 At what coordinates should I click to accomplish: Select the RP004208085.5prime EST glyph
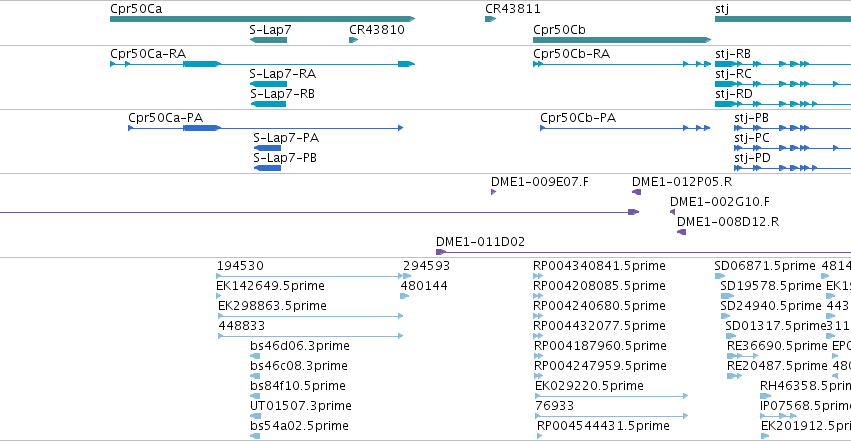pos(538,296)
